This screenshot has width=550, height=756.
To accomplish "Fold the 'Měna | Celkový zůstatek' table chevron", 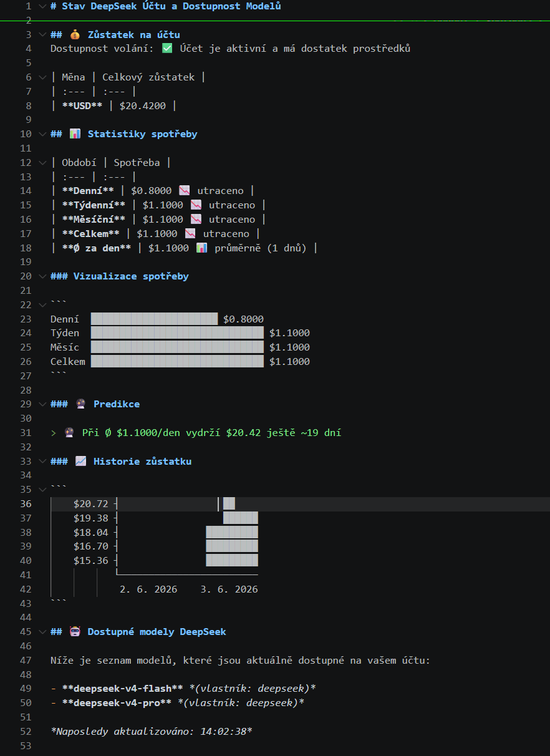I will point(42,77).
